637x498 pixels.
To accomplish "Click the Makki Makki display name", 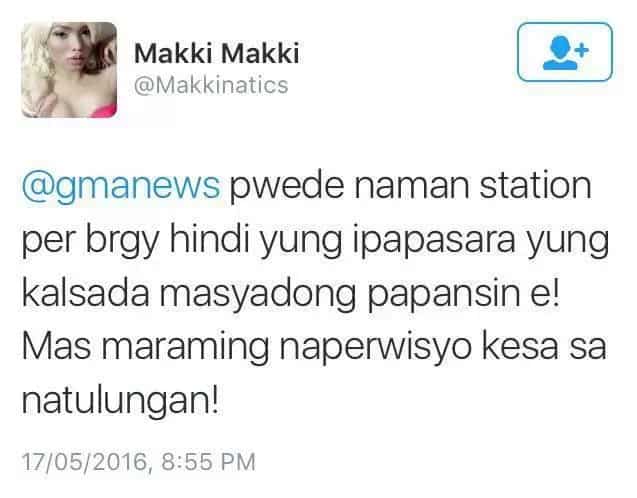I will [x=217, y=53].
